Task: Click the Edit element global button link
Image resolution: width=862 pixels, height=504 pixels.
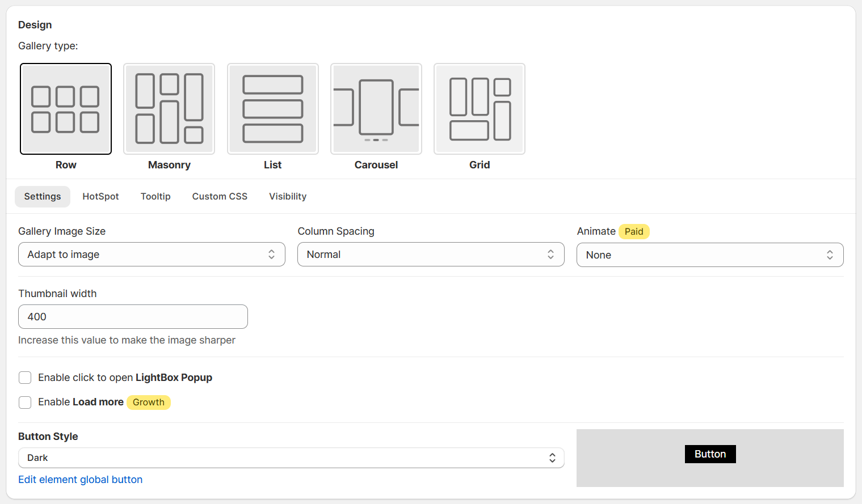Action: (80, 480)
